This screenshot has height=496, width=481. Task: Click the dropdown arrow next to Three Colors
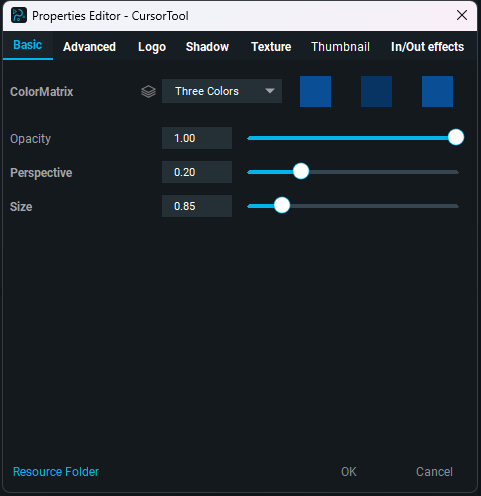(x=270, y=91)
